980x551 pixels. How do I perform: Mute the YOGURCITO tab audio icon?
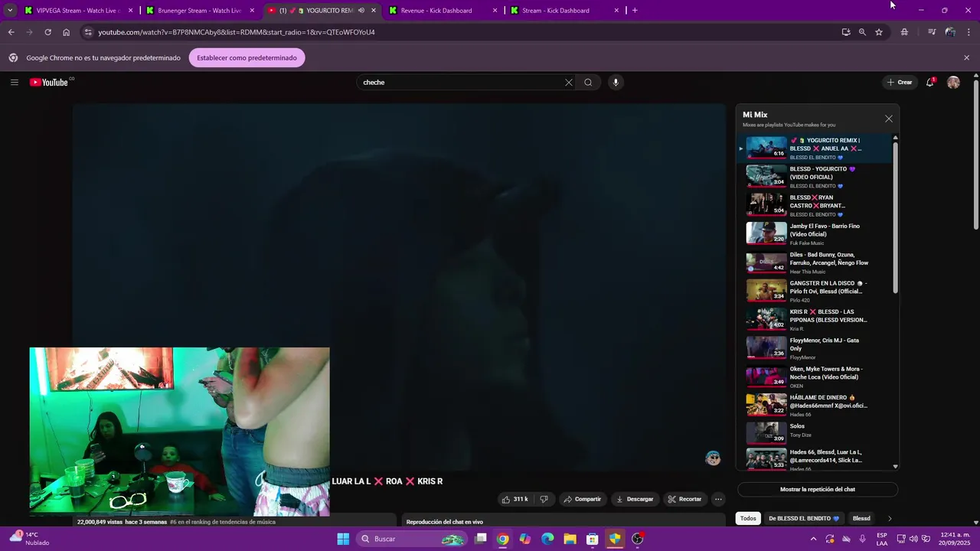pos(361,11)
